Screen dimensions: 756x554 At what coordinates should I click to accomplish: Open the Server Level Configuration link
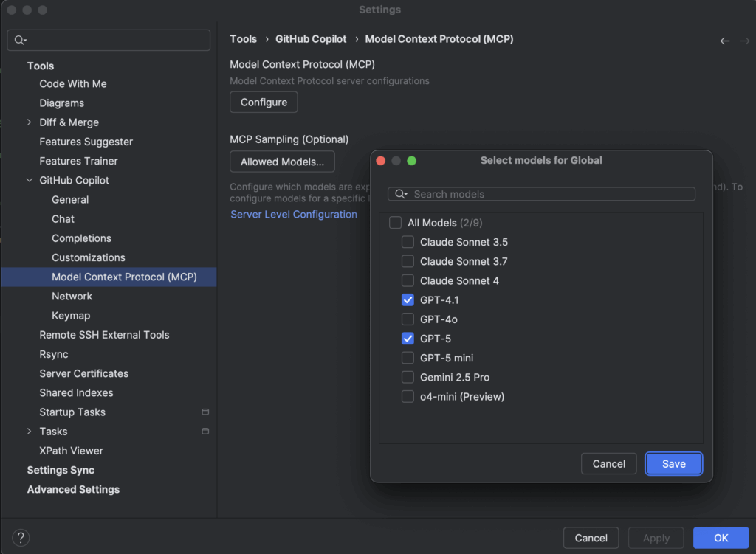coord(294,215)
